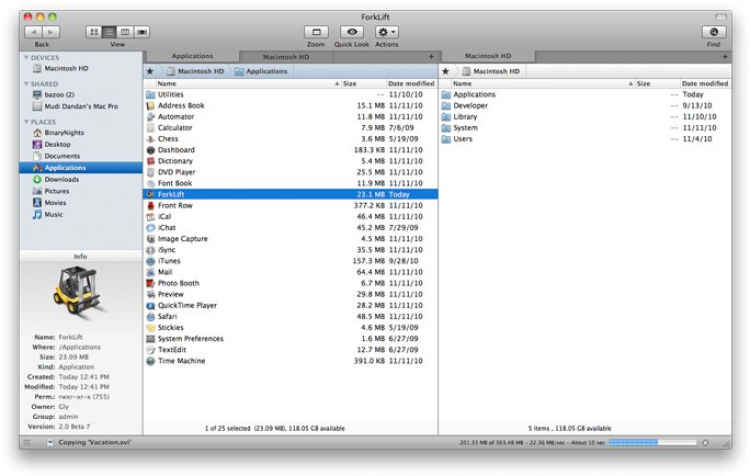Select System Preferences application
The image size is (750, 476).
pos(290,339)
